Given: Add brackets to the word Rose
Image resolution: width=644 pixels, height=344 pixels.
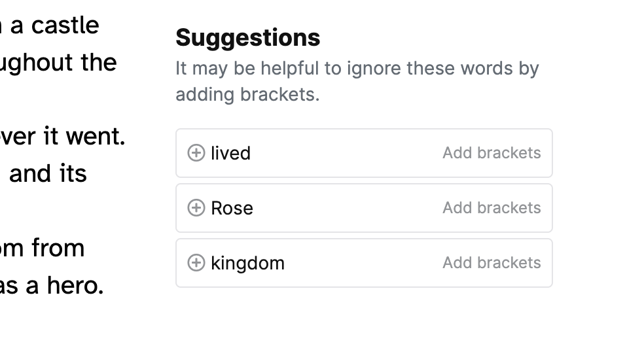Looking at the screenshot, I should click(x=492, y=208).
